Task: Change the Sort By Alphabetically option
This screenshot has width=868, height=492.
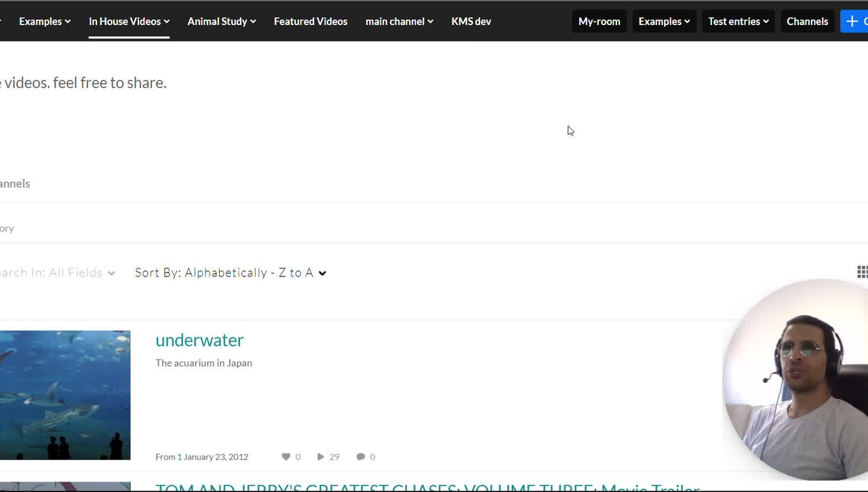Action: coord(231,273)
